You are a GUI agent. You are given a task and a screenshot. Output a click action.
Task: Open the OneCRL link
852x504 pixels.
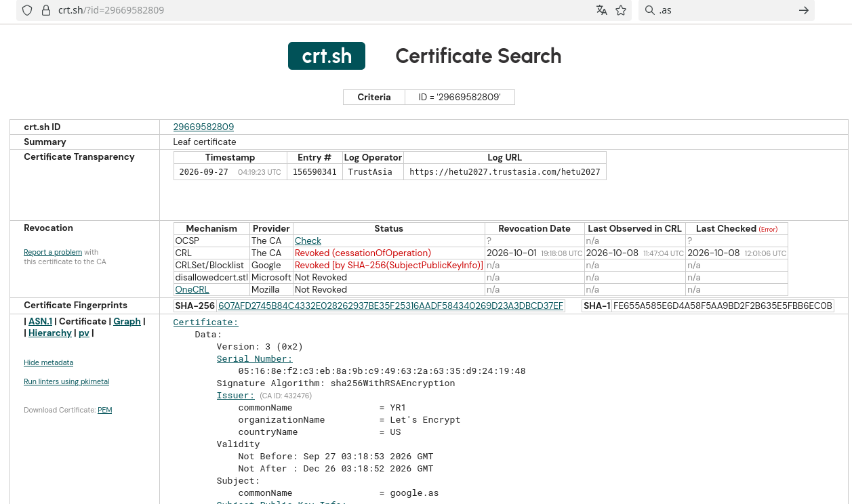click(192, 289)
